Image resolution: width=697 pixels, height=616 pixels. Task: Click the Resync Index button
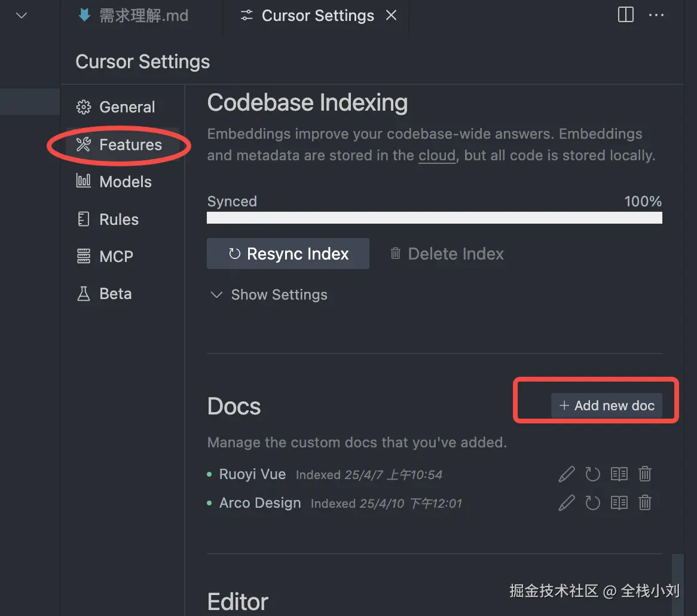288,254
